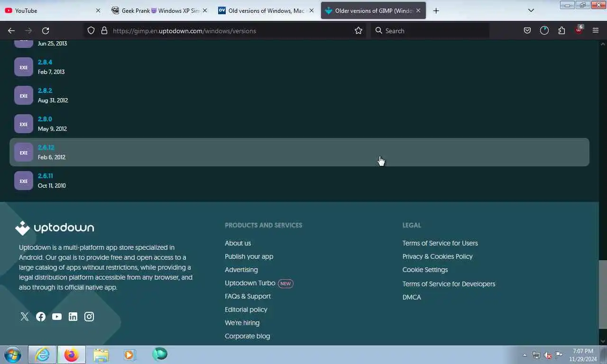Close the YouTube tab
Screen dimensions: 607x364
tap(98, 10)
